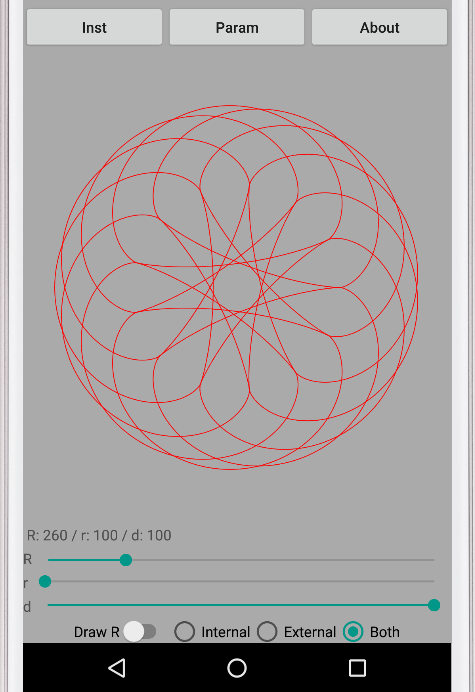Select the External radio button

(267, 632)
